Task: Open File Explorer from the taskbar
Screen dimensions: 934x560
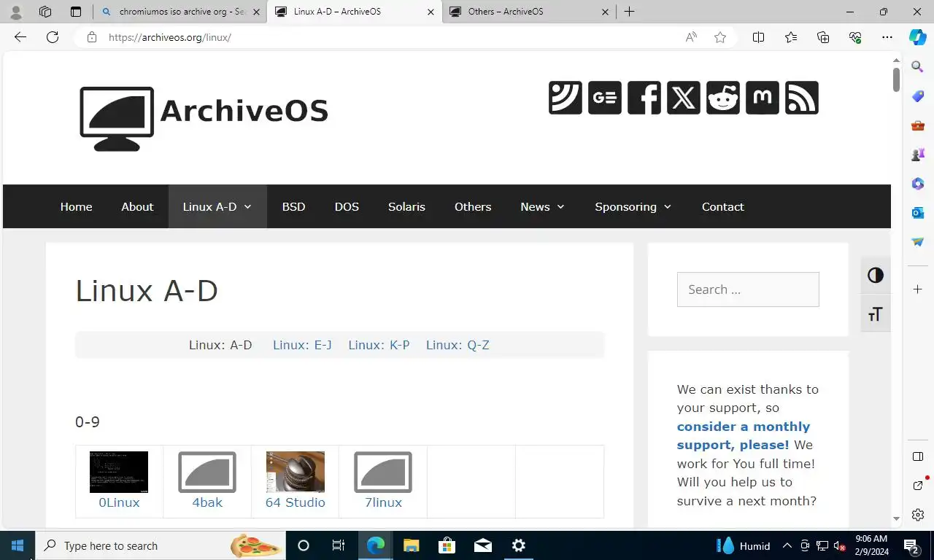Action: click(x=411, y=545)
